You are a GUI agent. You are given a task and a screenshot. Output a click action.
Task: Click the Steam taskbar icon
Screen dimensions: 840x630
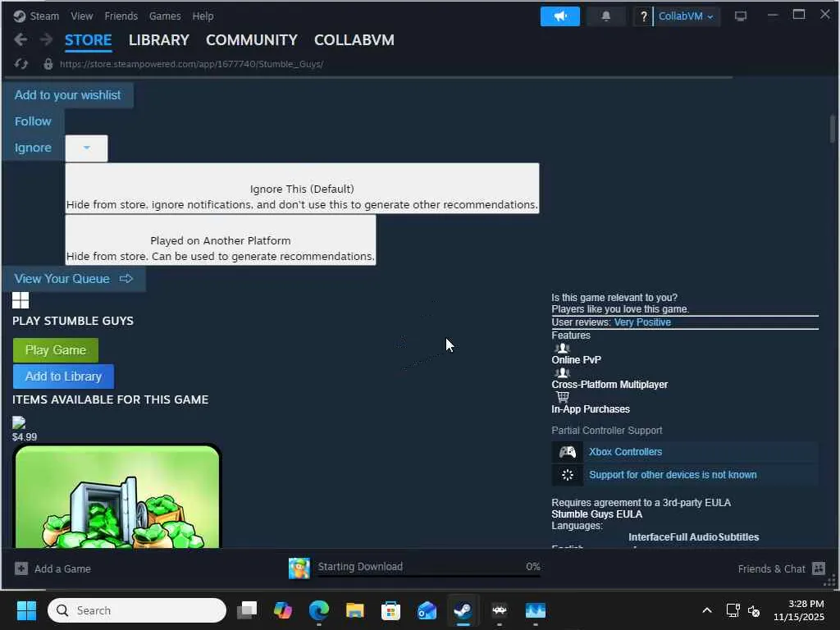pyautogui.click(x=463, y=610)
